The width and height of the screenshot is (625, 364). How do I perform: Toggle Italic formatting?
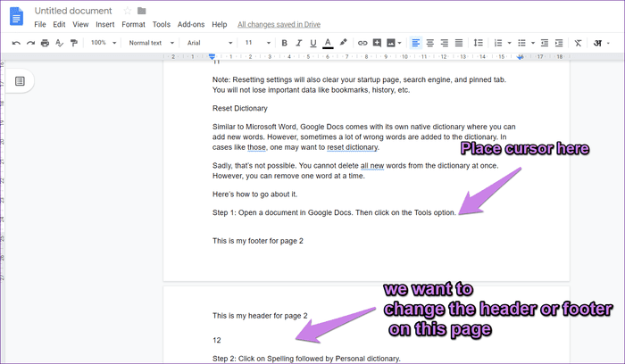pyautogui.click(x=299, y=43)
